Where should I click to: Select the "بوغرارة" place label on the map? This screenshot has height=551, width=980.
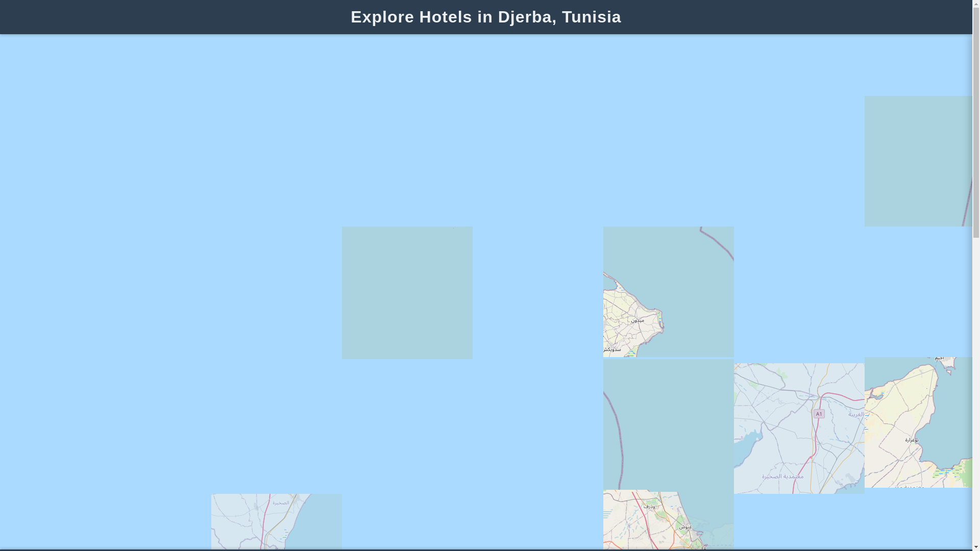(912, 440)
